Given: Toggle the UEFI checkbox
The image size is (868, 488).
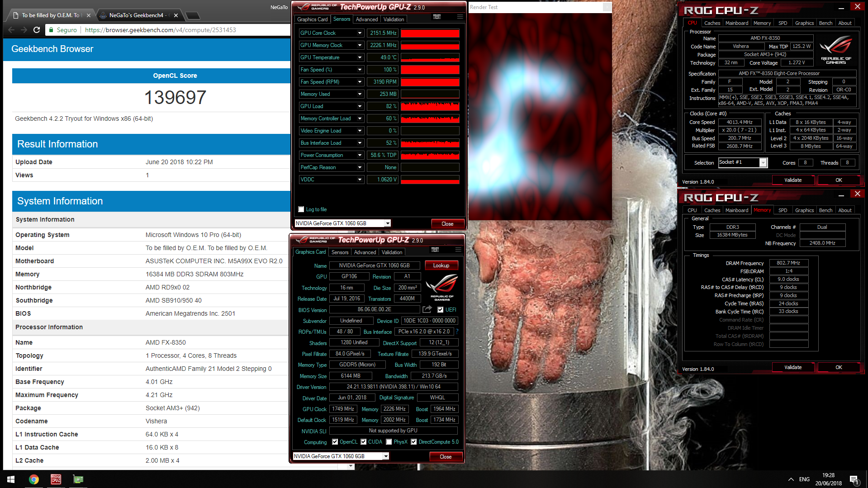Looking at the screenshot, I should [x=440, y=310].
